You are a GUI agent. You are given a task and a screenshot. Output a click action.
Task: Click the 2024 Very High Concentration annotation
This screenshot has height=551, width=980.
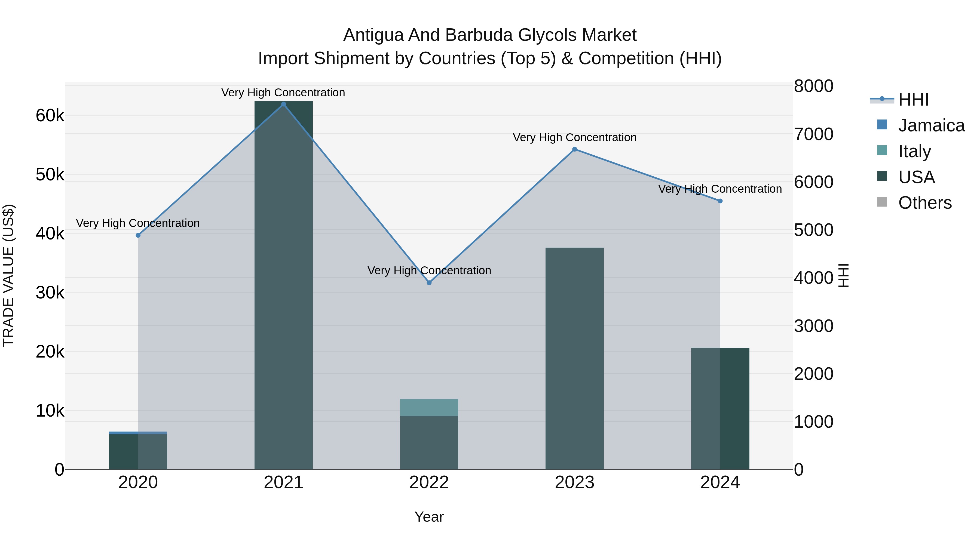[720, 189]
